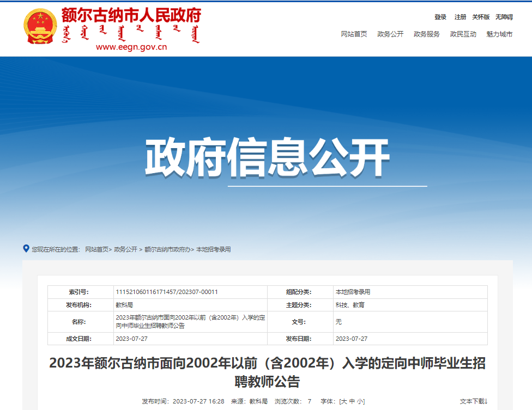532x410 pixels.
Task: Click the www.eegn.gov.cn website address
Action: point(131,47)
